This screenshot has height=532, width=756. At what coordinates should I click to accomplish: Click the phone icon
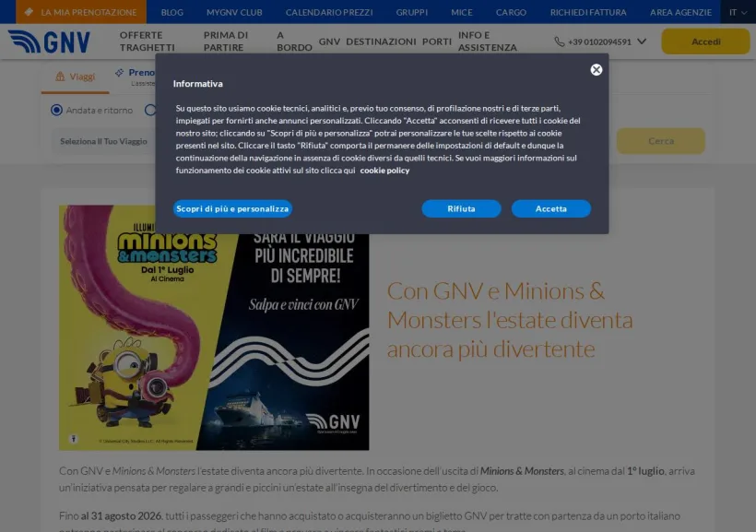pos(560,42)
